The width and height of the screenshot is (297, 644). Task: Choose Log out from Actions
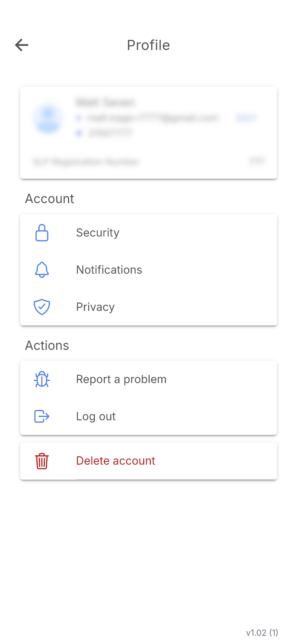[x=96, y=416]
